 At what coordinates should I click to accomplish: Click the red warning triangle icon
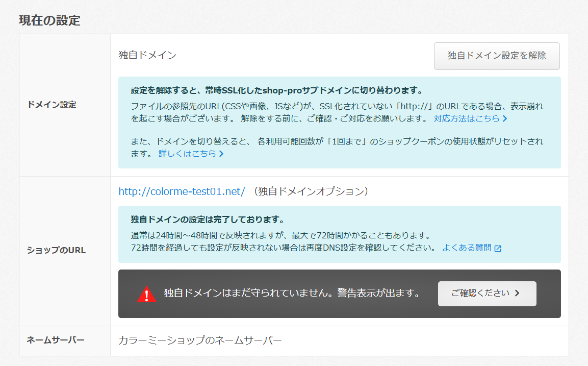(x=147, y=294)
